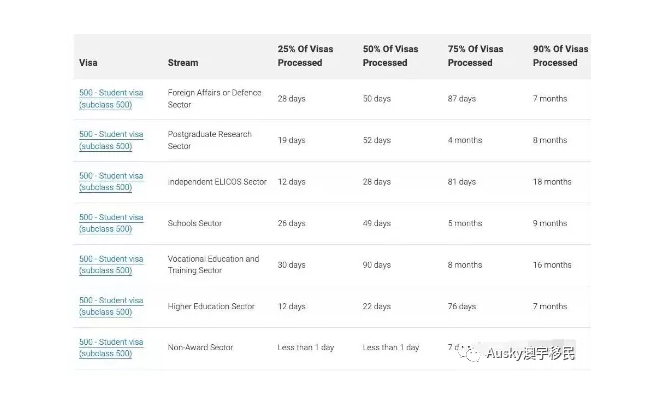Image resolution: width=658 pixels, height=395 pixels.
Task: Click the 75% Of Visas Processed header
Action: click(x=475, y=56)
